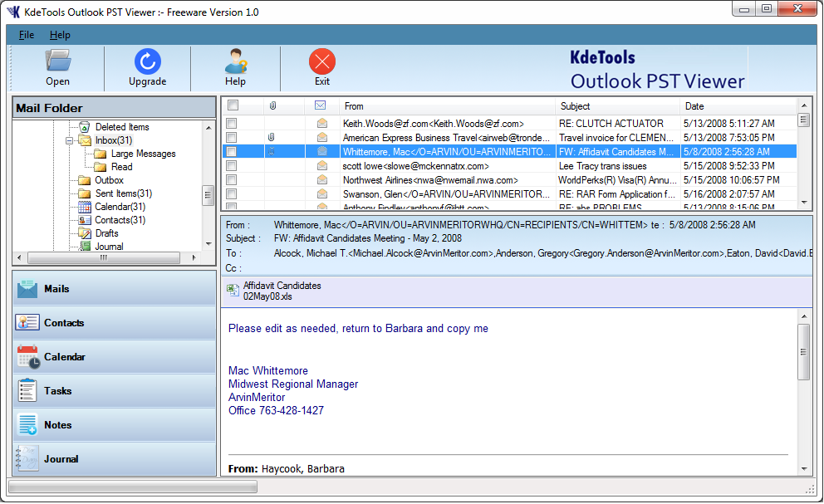Image resolution: width=824 pixels, height=504 pixels.
Task: Click message body scroll-up arrow
Action: (804, 316)
